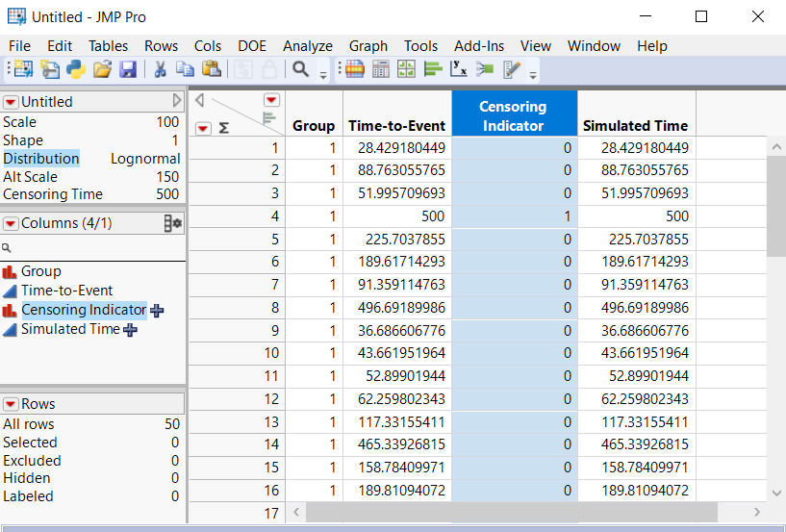Select the Censoring Indicator column header
Viewport: 786px width, 532px height.
tap(514, 115)
